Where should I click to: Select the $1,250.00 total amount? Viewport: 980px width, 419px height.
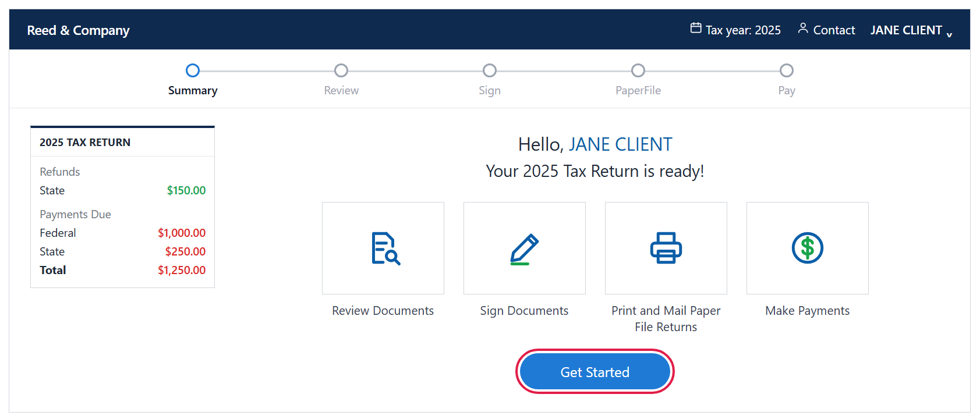(x=182, y=270)
